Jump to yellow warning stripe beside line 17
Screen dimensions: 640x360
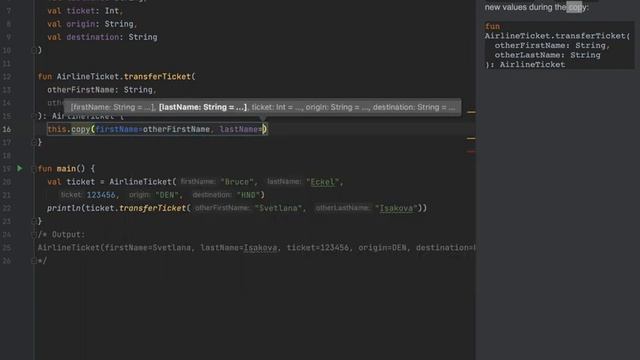[x=471, y=138]
